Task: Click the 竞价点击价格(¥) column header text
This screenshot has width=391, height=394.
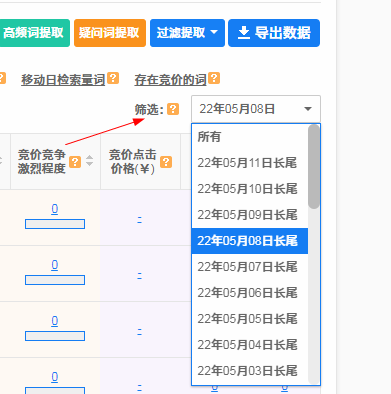Action: 133,162
